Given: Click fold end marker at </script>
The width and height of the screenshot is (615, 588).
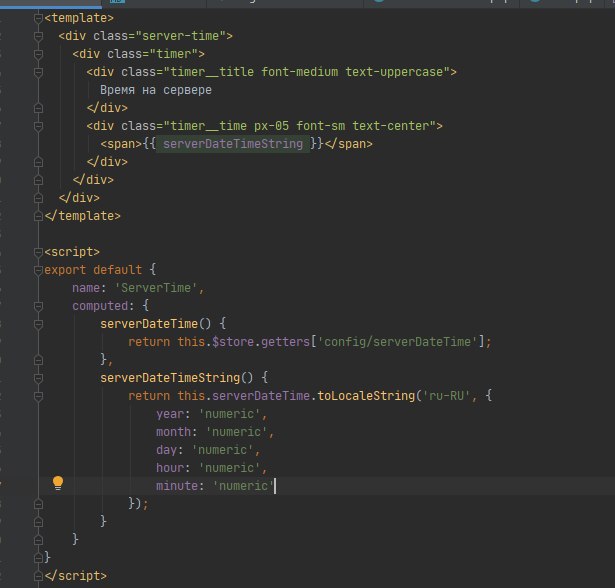Looking at the screenshot, I should point(38,576).
